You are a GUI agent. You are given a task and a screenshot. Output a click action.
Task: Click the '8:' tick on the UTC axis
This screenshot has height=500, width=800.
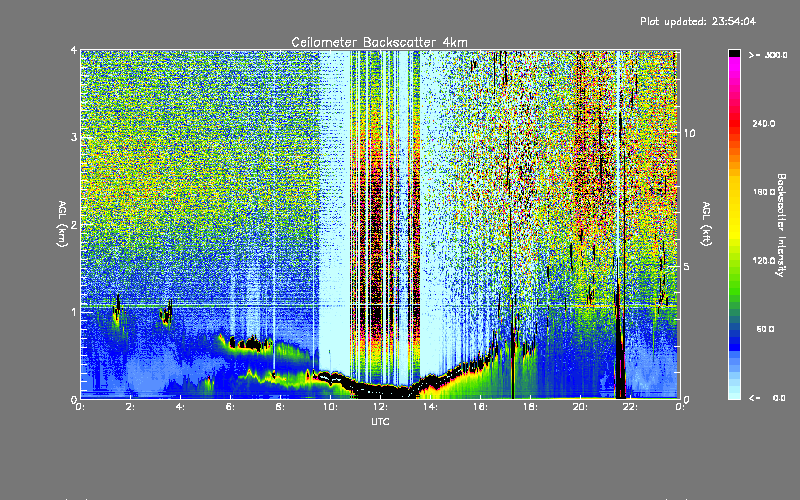click(280, 407)
